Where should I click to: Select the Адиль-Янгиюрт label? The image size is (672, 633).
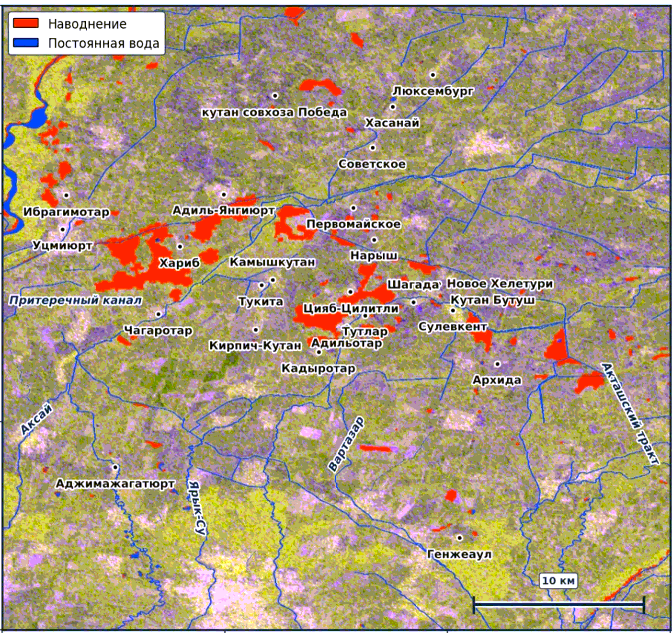coord(223,210)
